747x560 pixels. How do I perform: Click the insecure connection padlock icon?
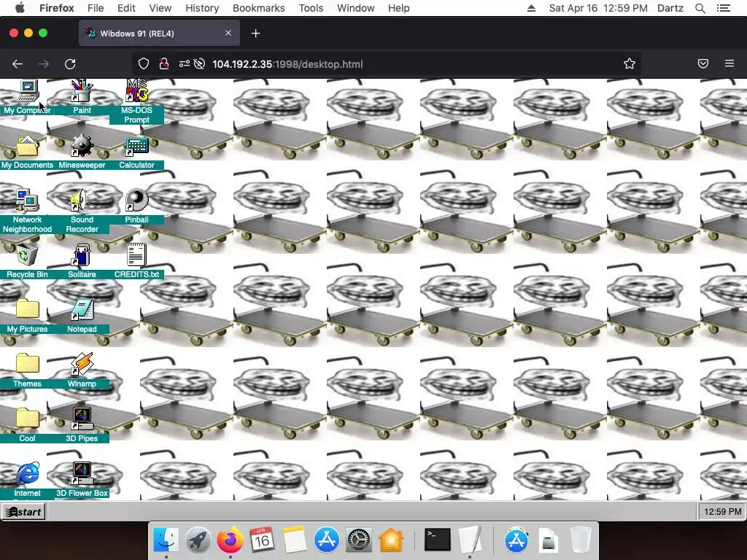pyautogui.click(x=164, y=64)
